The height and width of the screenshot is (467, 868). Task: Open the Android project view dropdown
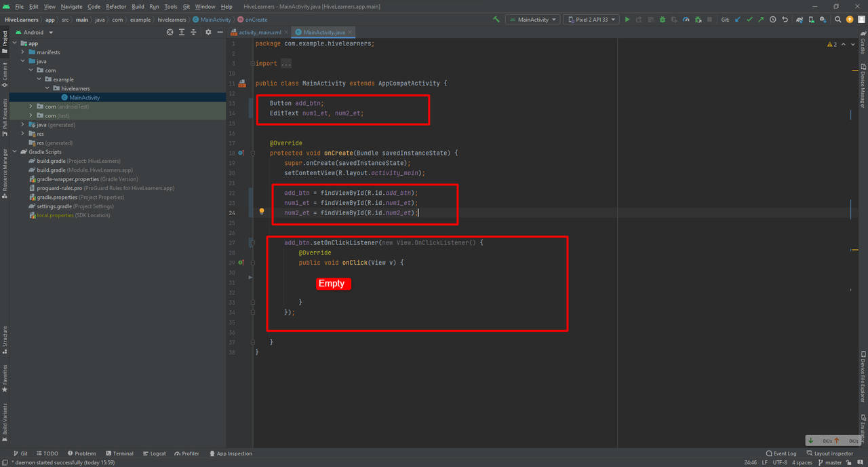[34, 32]
